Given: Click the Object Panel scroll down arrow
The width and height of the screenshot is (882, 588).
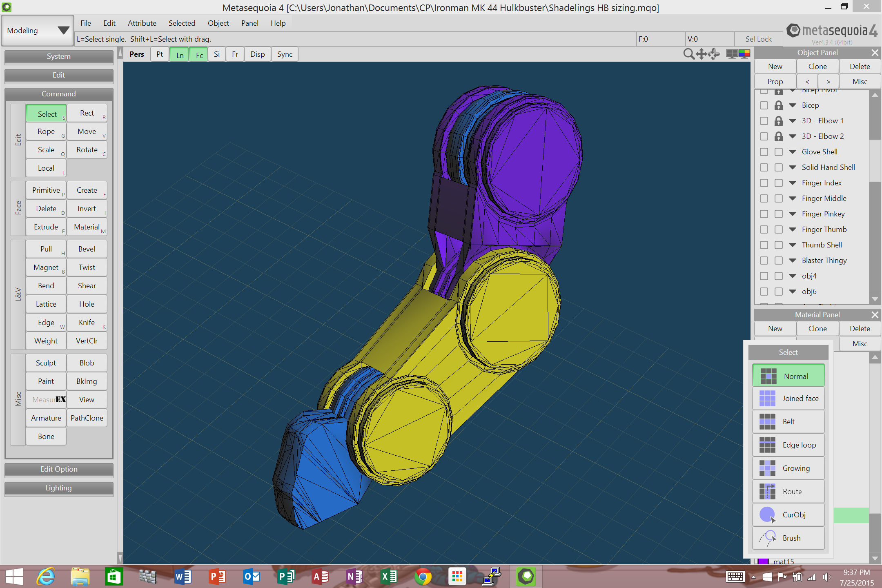Looking at the screenshot, I should (875, 299).
